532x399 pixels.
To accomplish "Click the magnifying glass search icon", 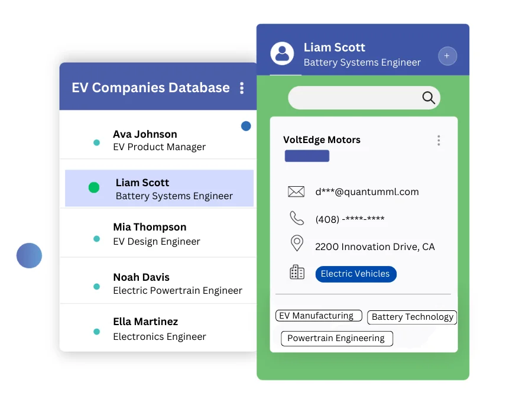I will (429, 98).
